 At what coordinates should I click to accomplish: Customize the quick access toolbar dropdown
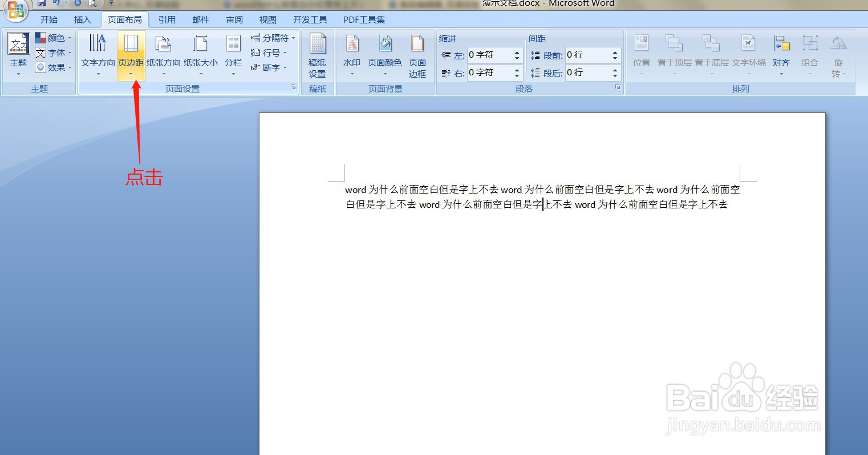tap(111, 3)
